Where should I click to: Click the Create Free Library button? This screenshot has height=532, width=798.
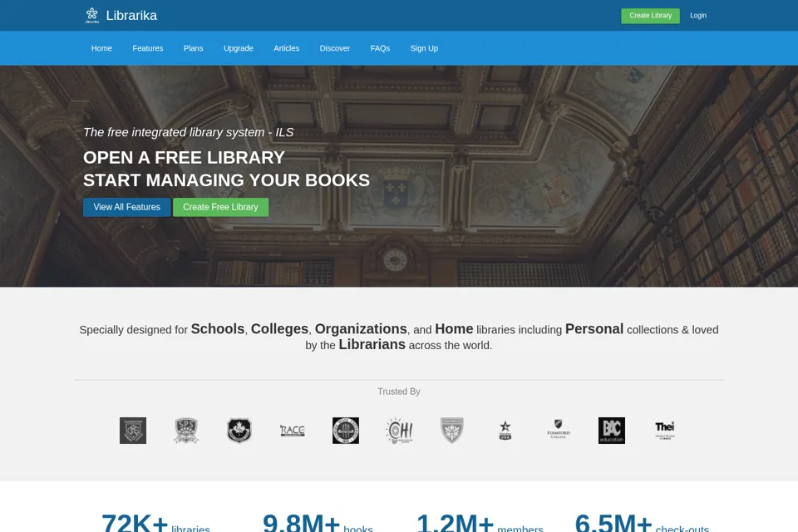click(220, 207)
